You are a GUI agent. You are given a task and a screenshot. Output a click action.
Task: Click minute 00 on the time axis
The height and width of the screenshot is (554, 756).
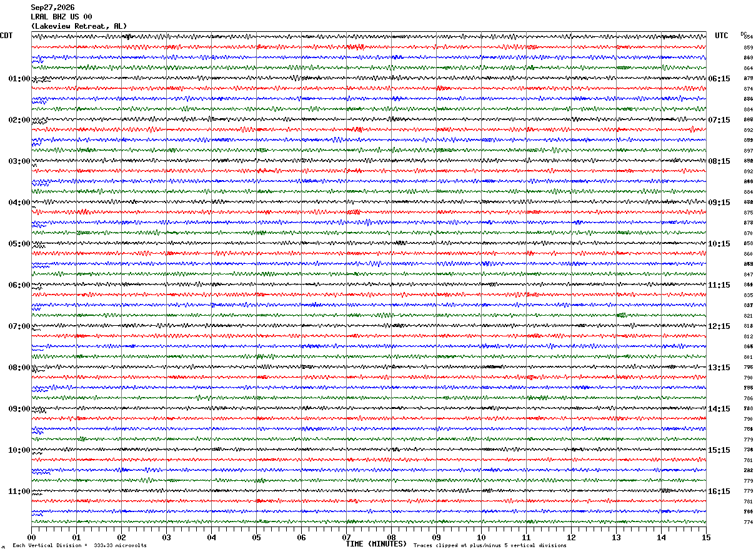31,537
